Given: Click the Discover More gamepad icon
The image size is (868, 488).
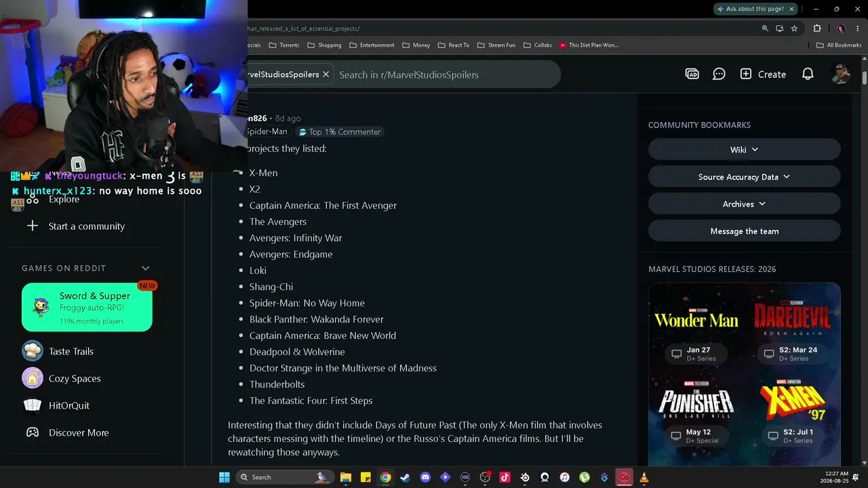Looking at the screenshot, I should point(33,432).
